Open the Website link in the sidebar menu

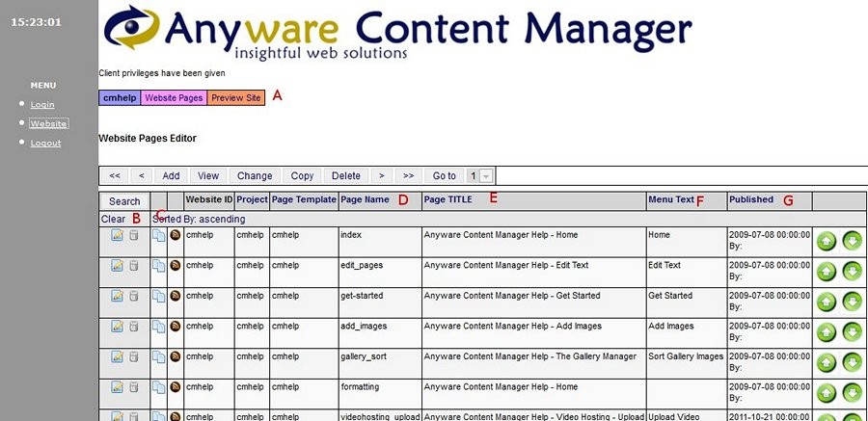point(49,124)
